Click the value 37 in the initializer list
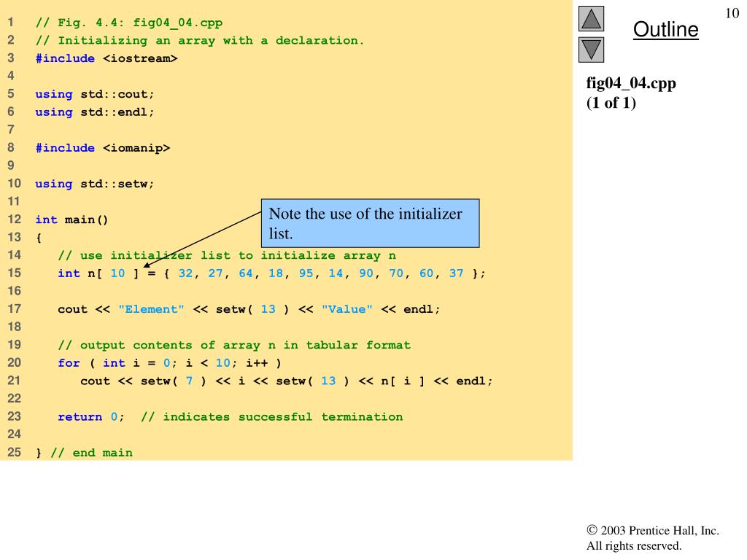The width and height of the screenshot is (747, 560). click(456, 273)
